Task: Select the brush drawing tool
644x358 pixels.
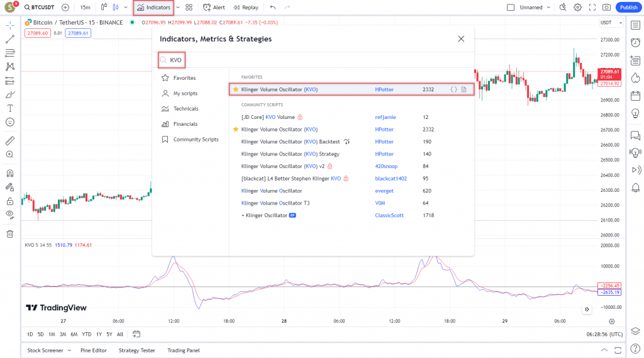Action: coord(10,94)
